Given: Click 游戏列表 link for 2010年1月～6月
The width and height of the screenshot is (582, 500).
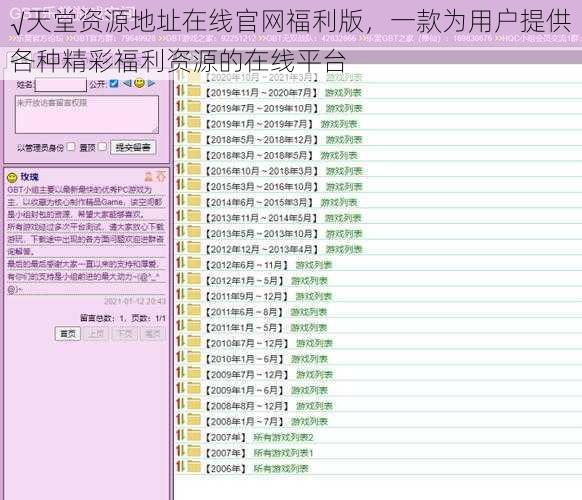Looking at the screenshot, I should pos(309,359).
